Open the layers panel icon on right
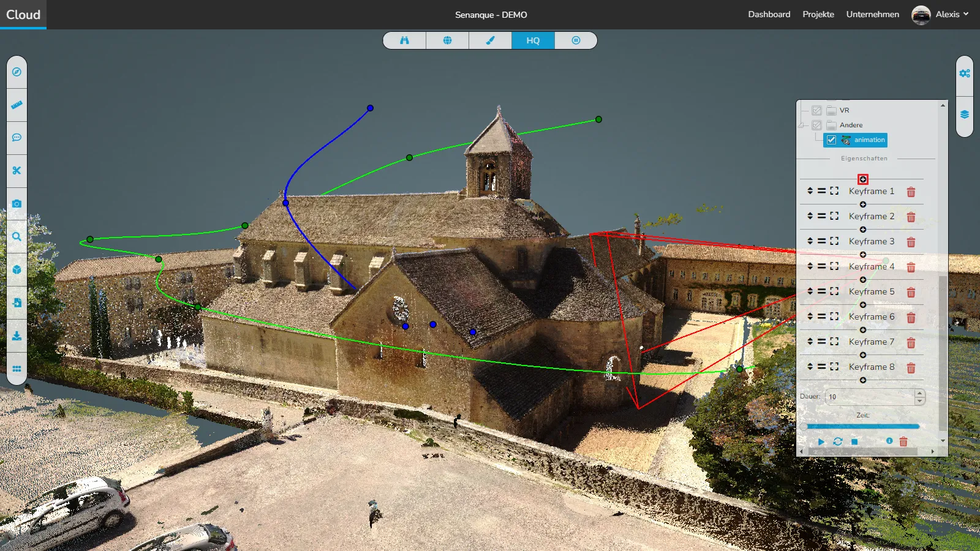The image size is (980, 551). [965, 114]
